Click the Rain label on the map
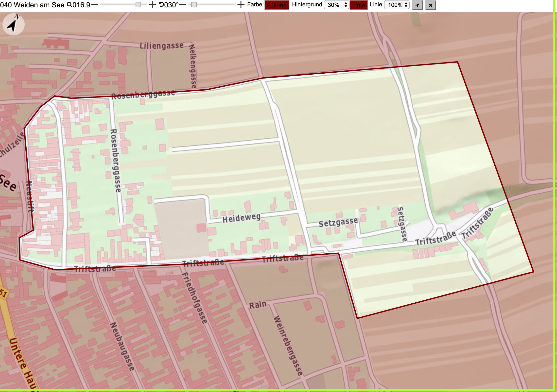Screen dimensions: 557x392 tap(258, 305)
